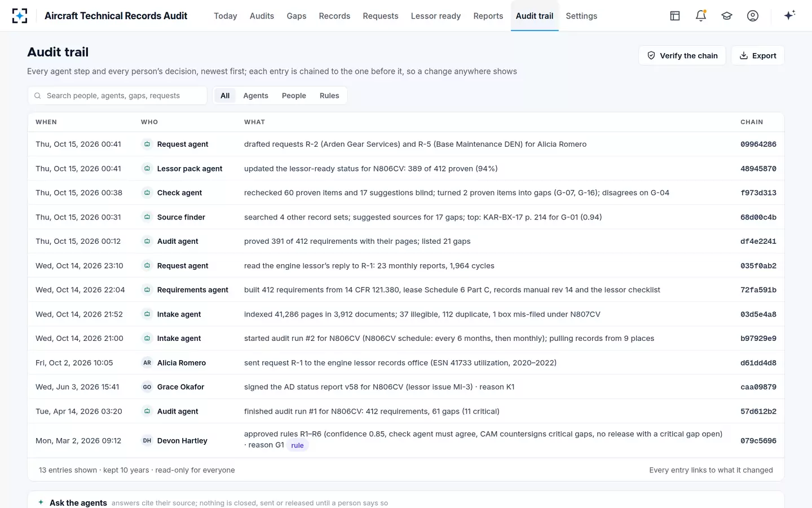Click the Source finder name
The image size is (812, 508).
pos(181,217)
